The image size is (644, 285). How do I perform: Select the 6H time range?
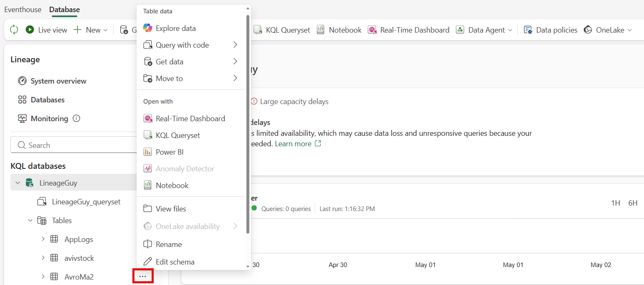tap(633, 203)
